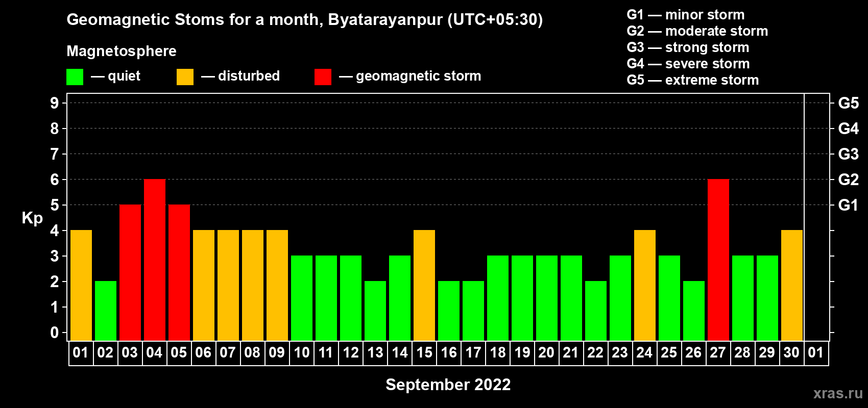Click the 'G3 — strong storm' legend line
This screenshot has width=868, height=408.
pyautogui.click(x=688, y=47)
